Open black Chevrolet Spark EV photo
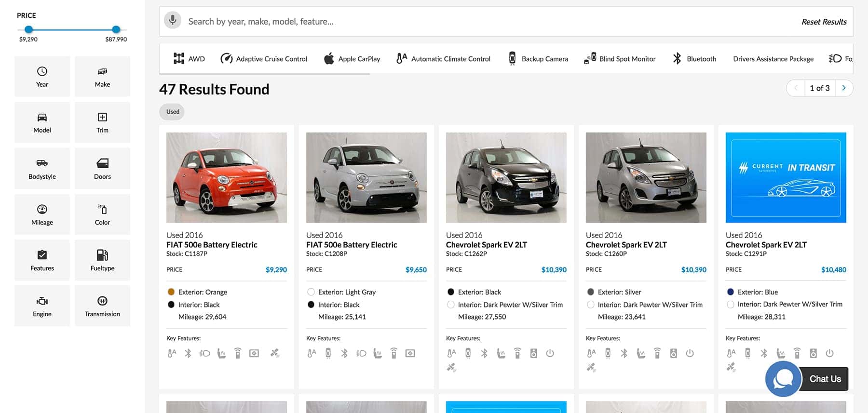 pos(506,177)
